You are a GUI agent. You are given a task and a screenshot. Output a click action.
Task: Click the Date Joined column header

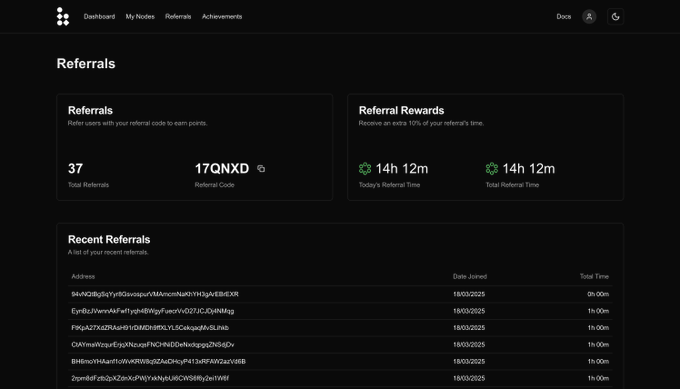470,277
